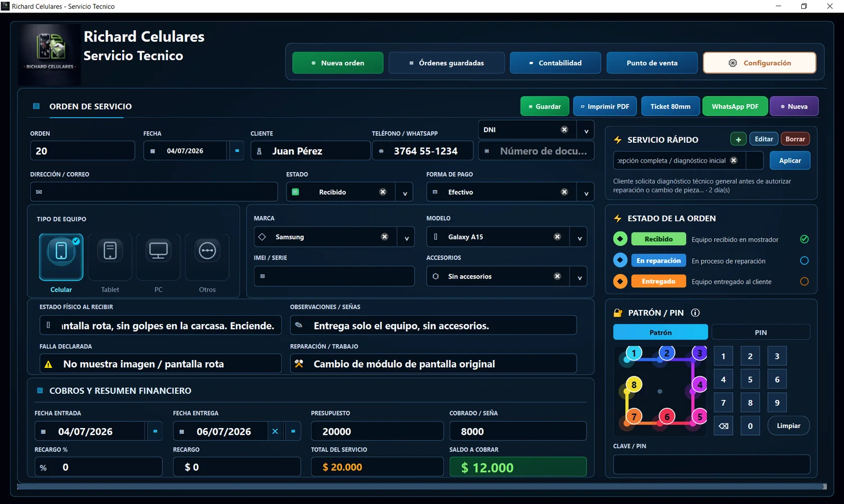844x504 pixels.
Task: Open the FECHA ENTRADA calendar picker icon
Action: [x=155, y=431]
